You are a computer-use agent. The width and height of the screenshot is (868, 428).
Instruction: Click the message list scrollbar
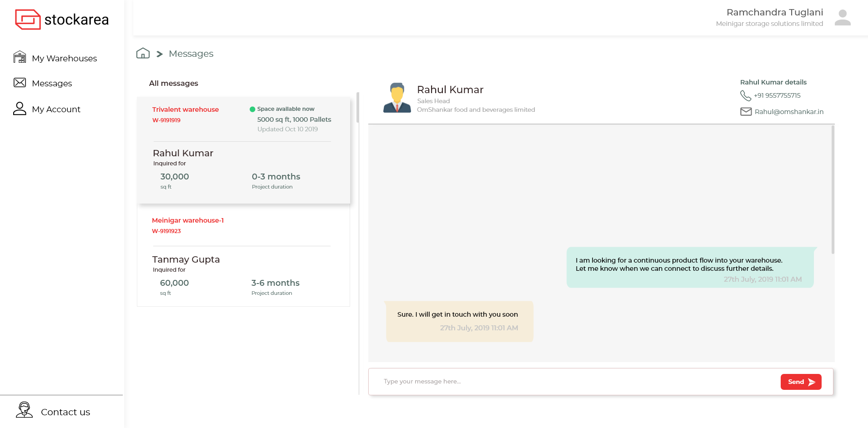point(358,108)
